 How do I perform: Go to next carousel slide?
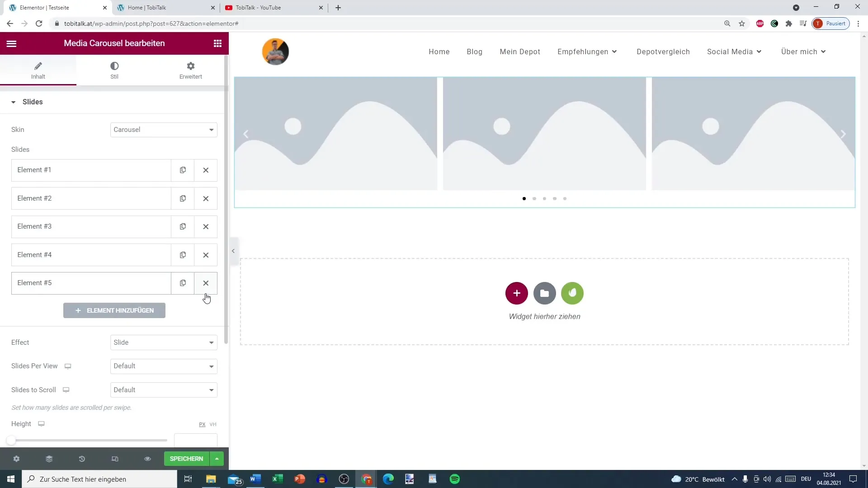[843, 134]
